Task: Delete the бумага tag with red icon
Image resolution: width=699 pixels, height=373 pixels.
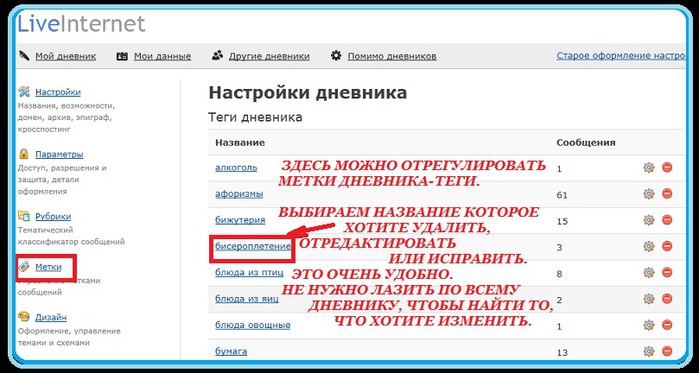Action: (667, 351)
